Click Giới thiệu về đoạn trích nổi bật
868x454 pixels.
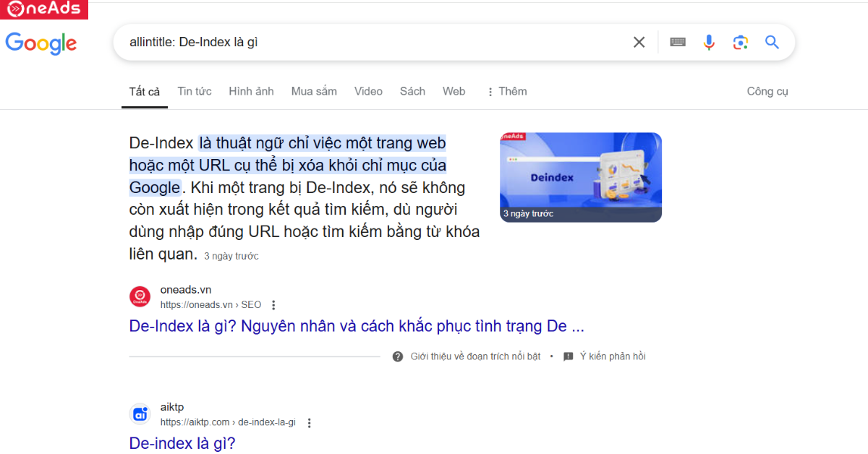(475, 356)
